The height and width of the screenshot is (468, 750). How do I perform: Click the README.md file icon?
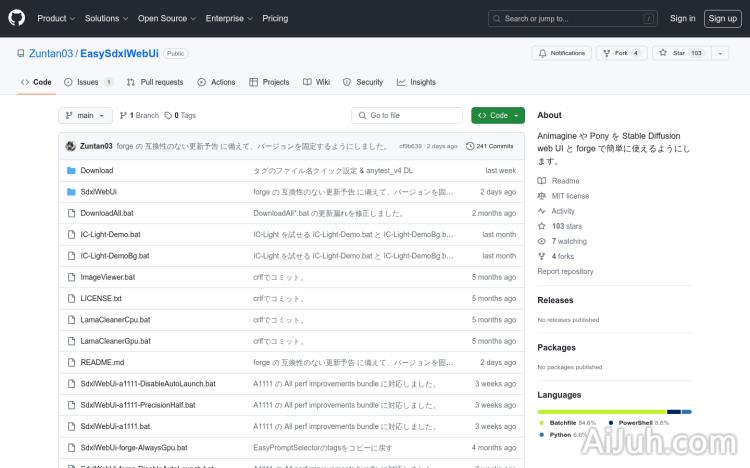[71, 362]
